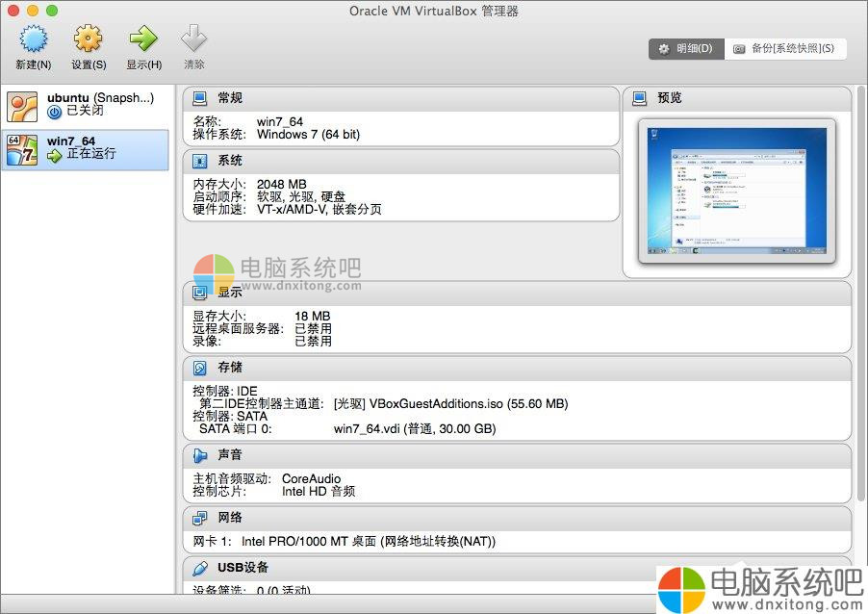The width and height of the screenshot is (868, 614).
Task: Open the 系统 system section header
Action: (x=400, y=161)
